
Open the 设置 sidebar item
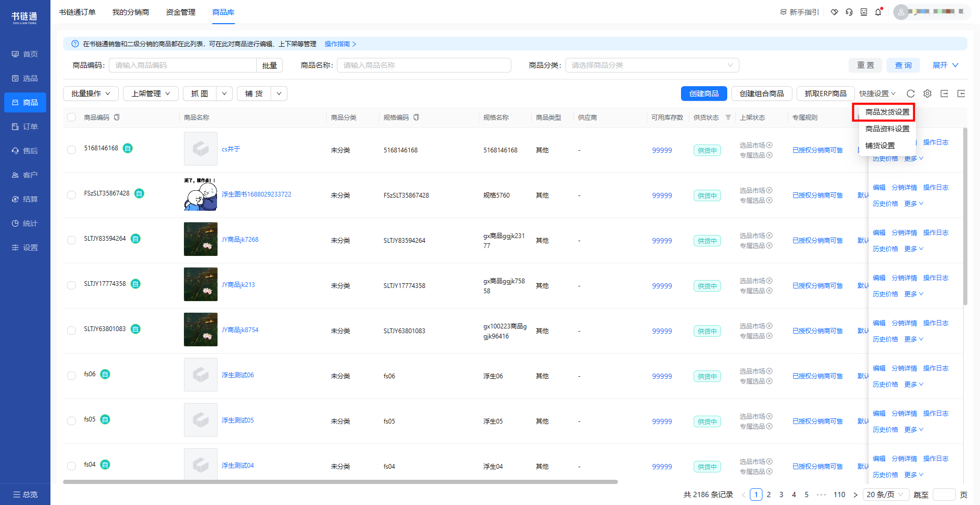tap(25, 248)
